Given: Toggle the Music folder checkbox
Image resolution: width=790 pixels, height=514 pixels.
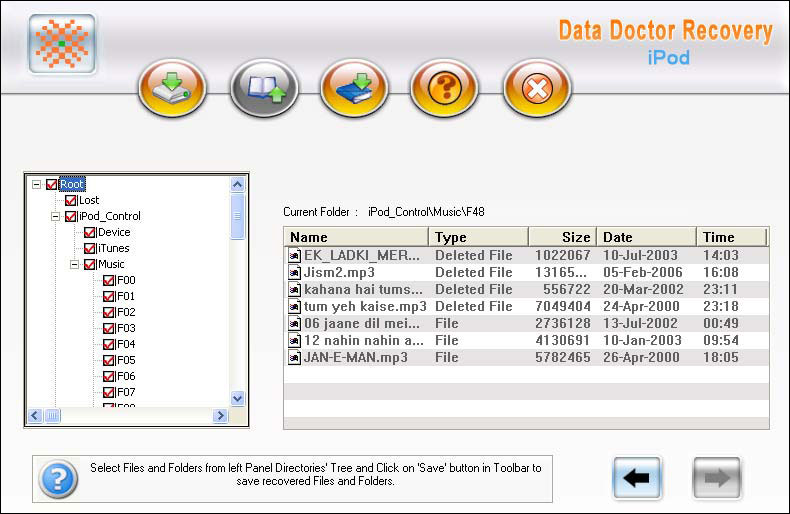Looking at the screenshot, I should pyautogui.click(x=90, y=265).
